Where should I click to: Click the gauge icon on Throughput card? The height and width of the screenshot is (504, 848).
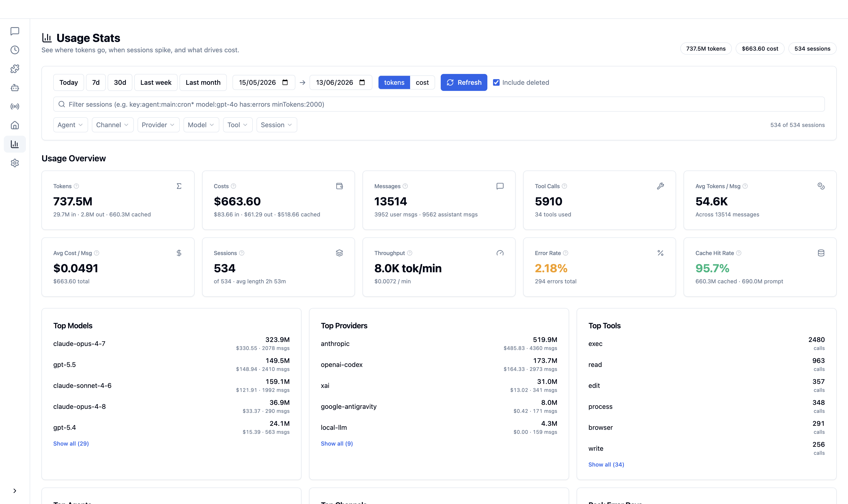500,253
